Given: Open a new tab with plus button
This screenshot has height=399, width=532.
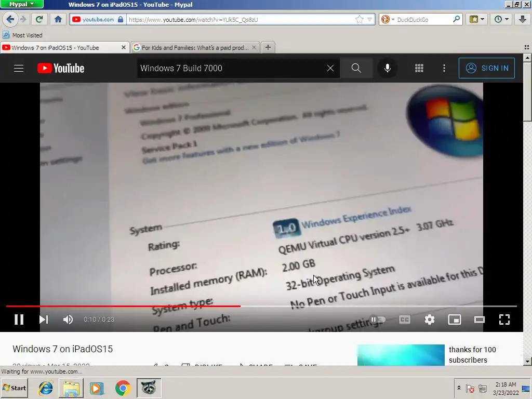Looking at the screenshot, I should coord(268,47).
